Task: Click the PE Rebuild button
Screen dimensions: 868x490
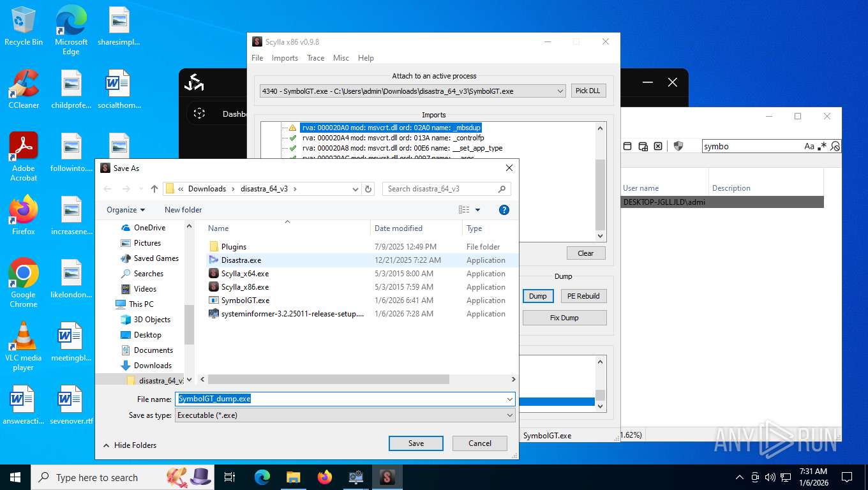Action: point(583,296)
